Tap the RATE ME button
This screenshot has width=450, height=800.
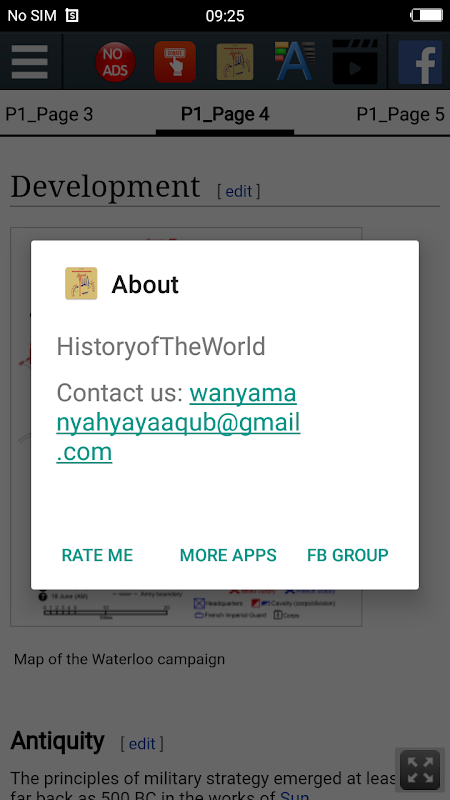tap(97, 555)
